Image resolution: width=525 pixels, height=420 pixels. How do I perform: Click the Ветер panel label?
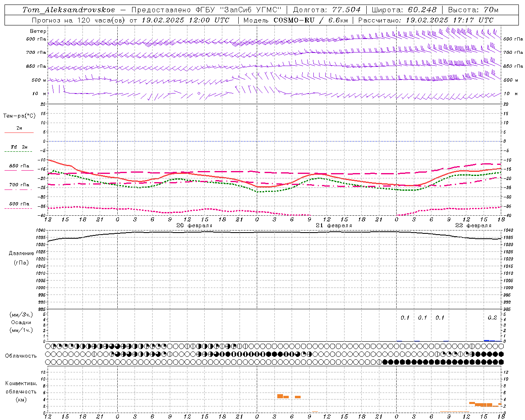tap(38, 31)
